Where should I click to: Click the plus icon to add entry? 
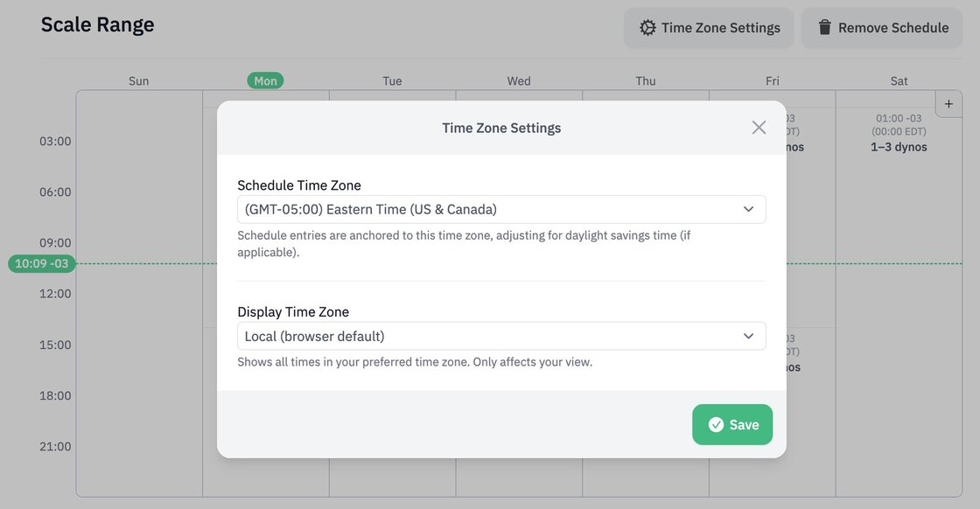pyautogui.click(x=949, y=103)
